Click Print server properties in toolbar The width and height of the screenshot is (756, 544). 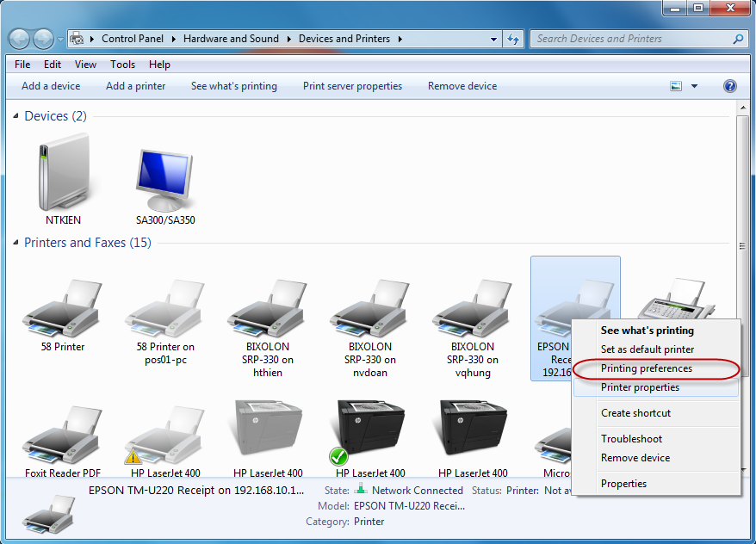pyautogui.click(x=352, y=86)
